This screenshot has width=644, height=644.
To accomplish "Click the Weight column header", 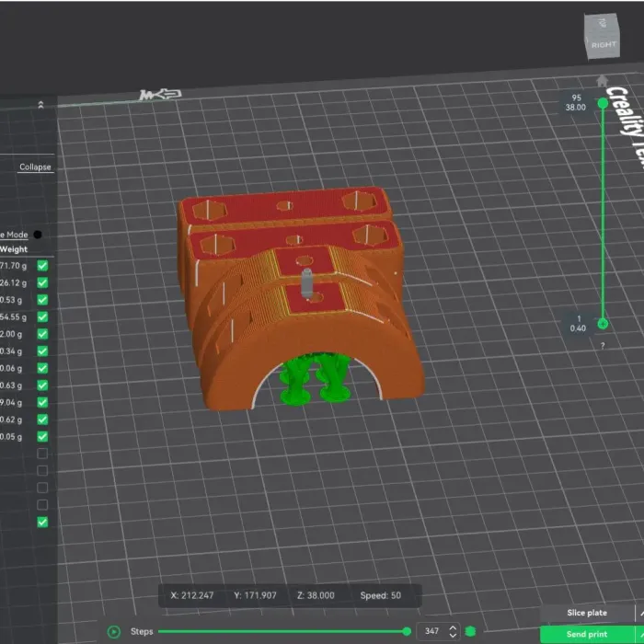I will tap(14, 249).
